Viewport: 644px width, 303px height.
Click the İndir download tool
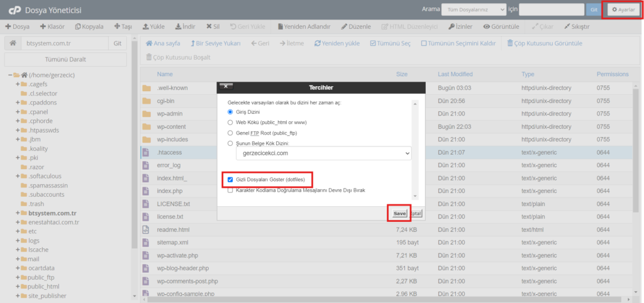click(x=186, y=26)
